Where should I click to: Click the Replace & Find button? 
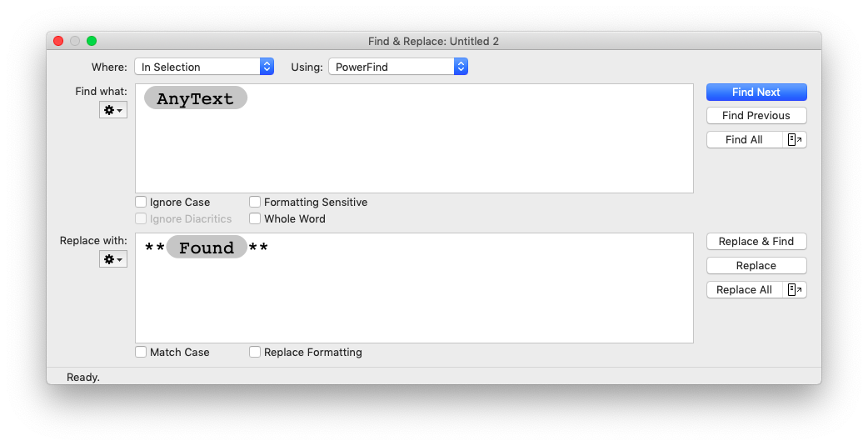pos(756,241)
